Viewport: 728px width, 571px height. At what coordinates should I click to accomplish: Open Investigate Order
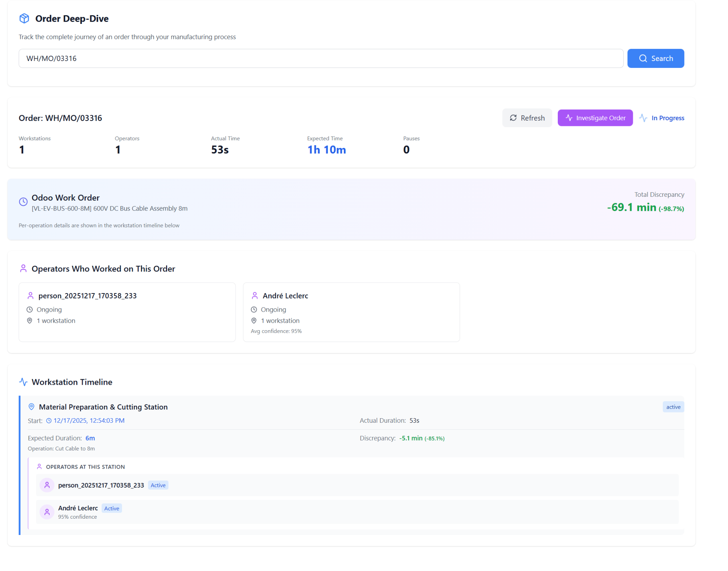point(595,118)
